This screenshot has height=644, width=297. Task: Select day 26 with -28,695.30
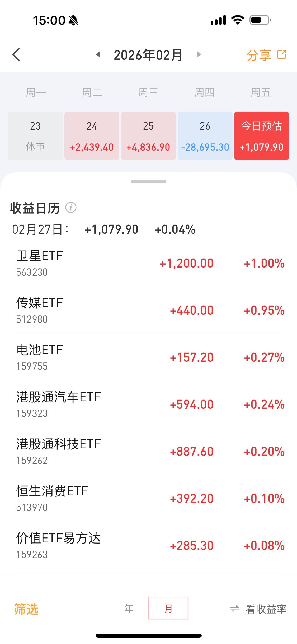click(205, 136)
